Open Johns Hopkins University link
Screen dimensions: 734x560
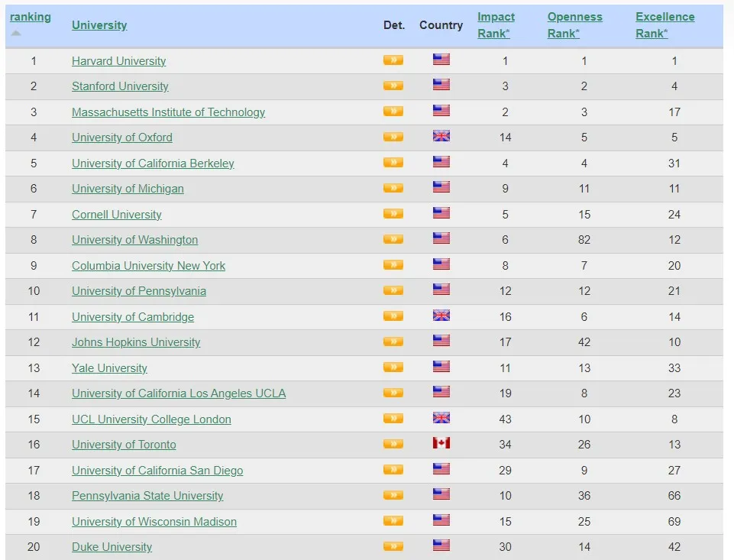(x=136, y=342)
